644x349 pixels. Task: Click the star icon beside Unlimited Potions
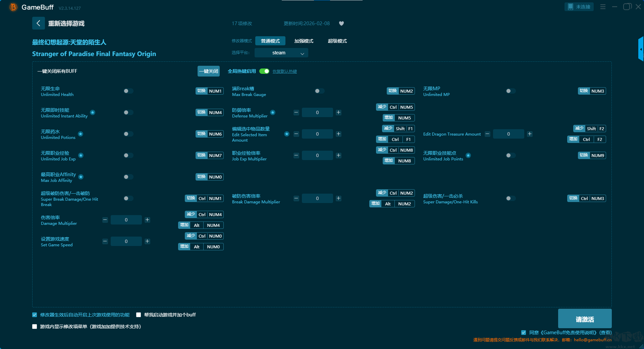[80, 134]
